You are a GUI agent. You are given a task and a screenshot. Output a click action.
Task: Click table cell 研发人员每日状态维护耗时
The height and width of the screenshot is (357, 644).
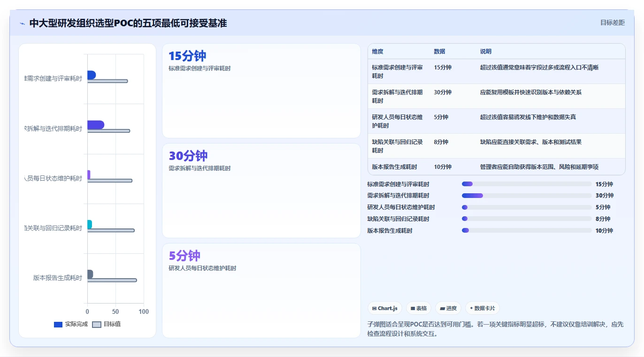tap(398, 122)
